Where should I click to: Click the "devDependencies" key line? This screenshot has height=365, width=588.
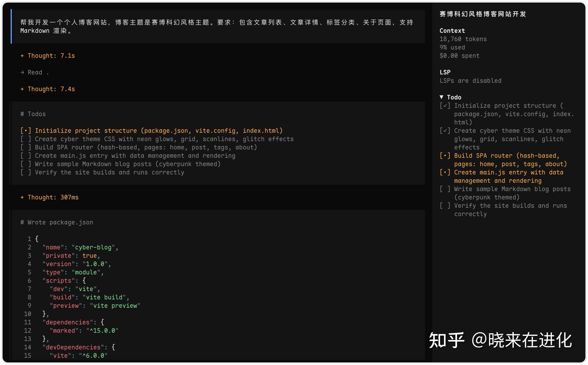[78, 347]
